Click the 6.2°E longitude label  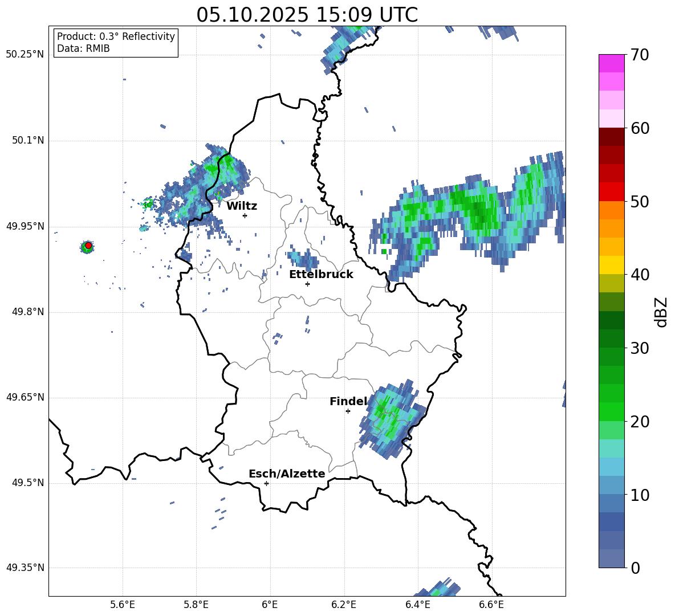click(x=344, y=605)
